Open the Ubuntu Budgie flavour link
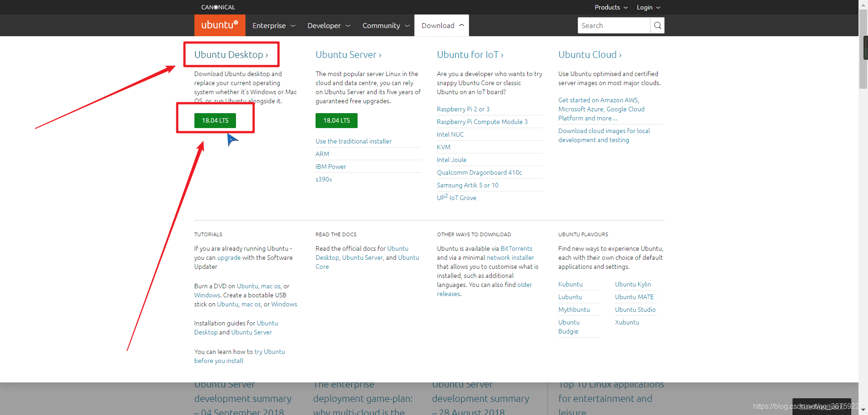The width and height of the screenshot is (868, 415). click(x=569, y=327)
